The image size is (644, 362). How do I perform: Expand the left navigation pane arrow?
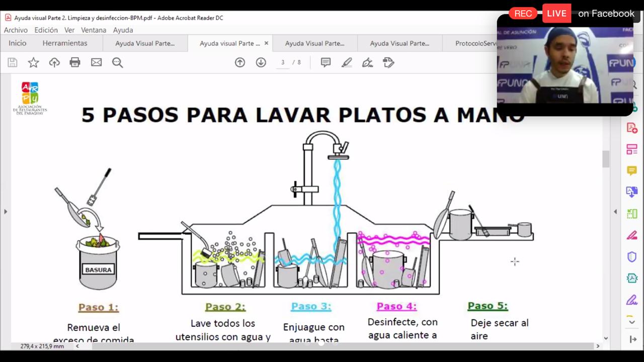point(6,212)
